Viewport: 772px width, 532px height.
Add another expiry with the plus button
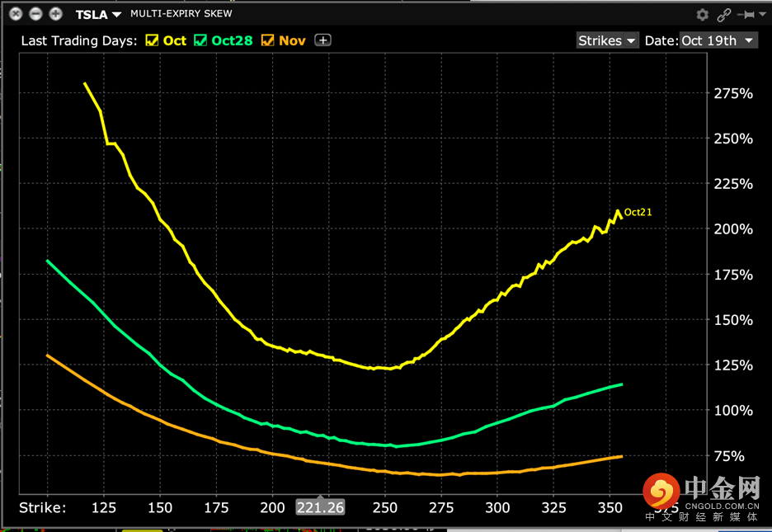[323, 40]
